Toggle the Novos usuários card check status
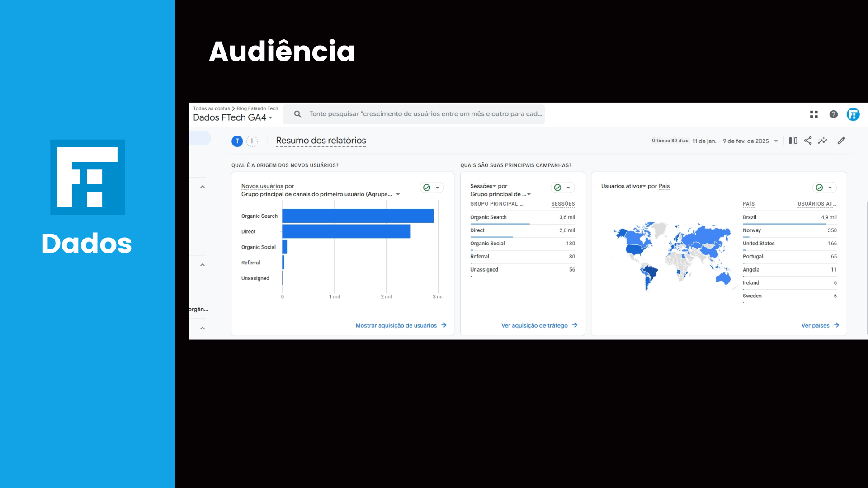Image resolution: width=868 pixels, height=488 pixels. pos(427,188)
